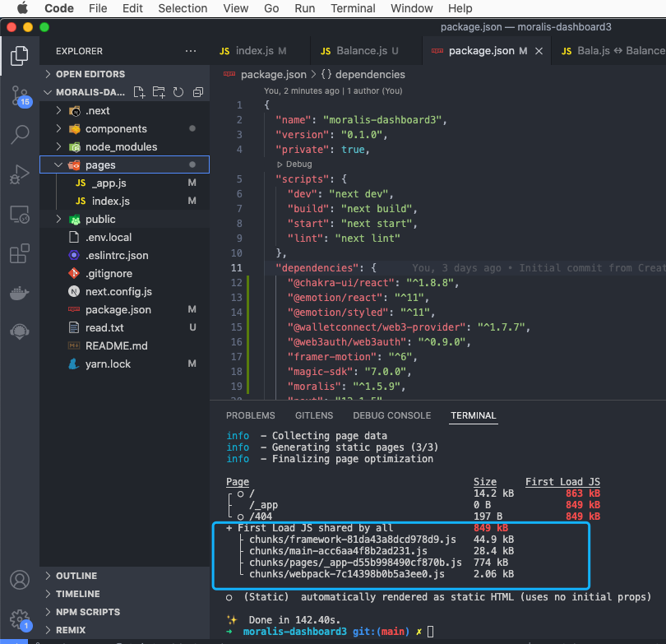Open the Edit menu
This screenshot has width=666, height=644.
[132, 8]
